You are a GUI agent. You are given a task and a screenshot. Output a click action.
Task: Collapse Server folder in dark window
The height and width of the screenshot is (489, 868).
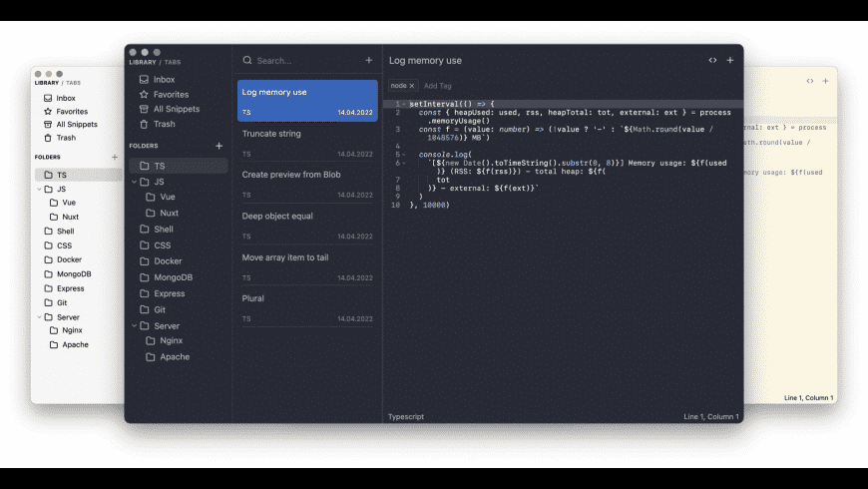coord(134,325)
